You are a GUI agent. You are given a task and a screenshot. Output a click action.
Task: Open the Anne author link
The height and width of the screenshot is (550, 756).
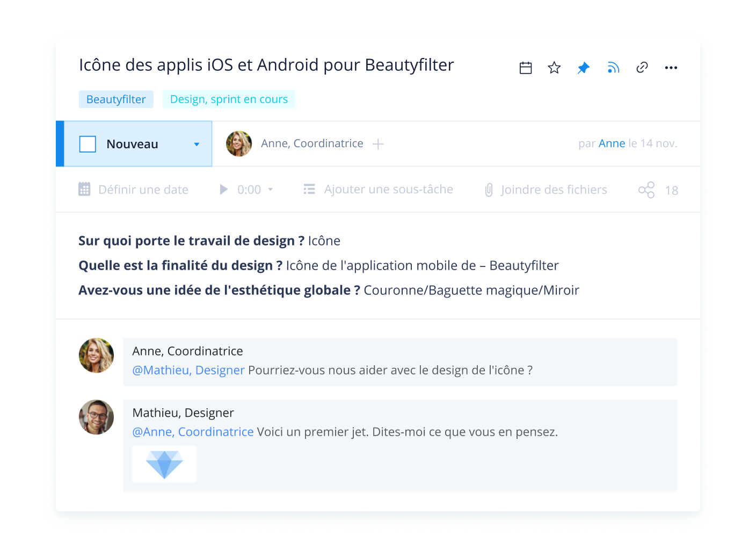[x=612, y=143]
